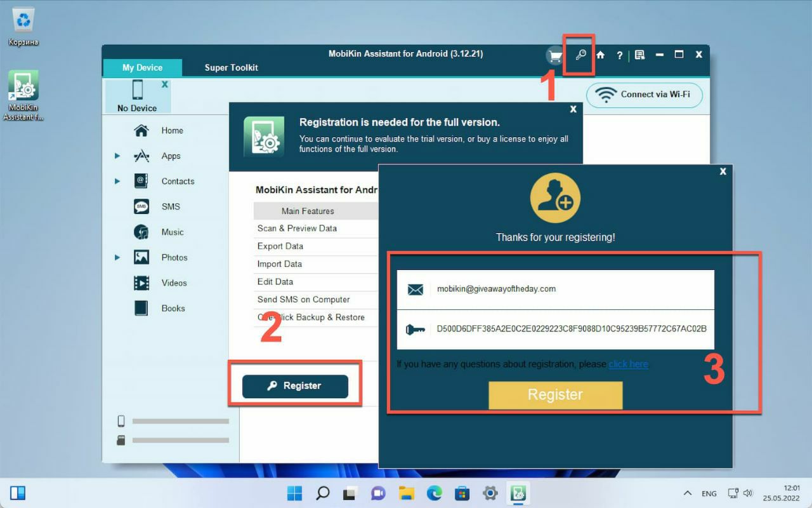
Task: Click the Contacts sidebar icon
Action: pyautogui.click(x=141, y=181)
